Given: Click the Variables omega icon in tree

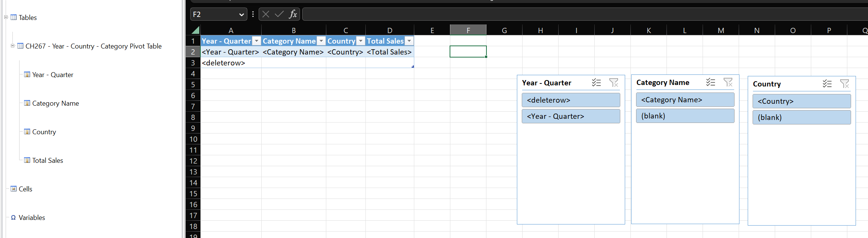Looking at the screenshot, I should pos(14,217).
